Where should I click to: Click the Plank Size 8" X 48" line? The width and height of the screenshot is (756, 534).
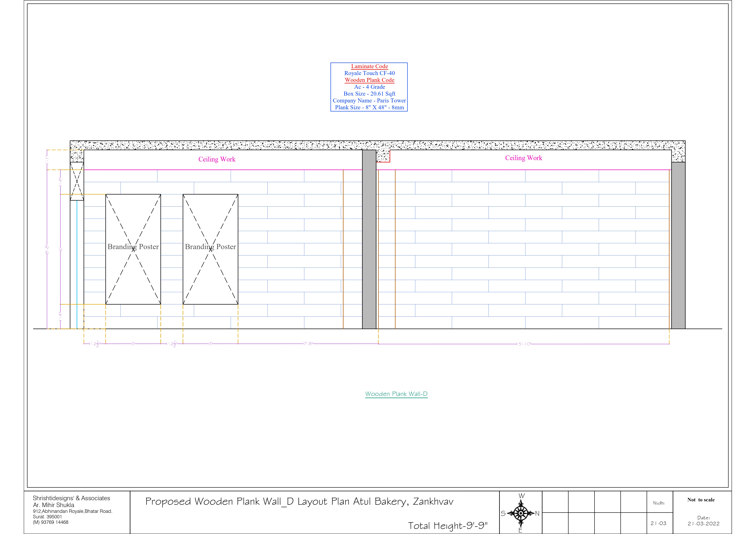pyautogui.click(x=369, y=107)
